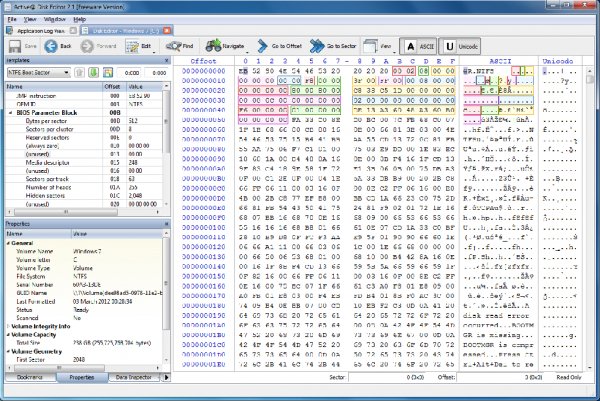Viewport: 600px width, 401px height.
Task: Click the Disk Editor tab document icon
Action: click(x=86, y=31)
